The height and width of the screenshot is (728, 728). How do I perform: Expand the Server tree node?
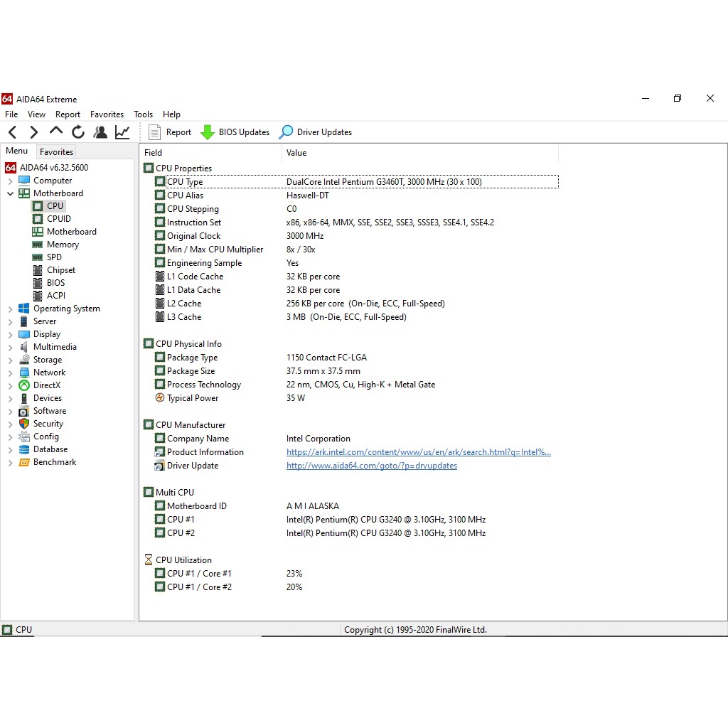click(10, 322)
